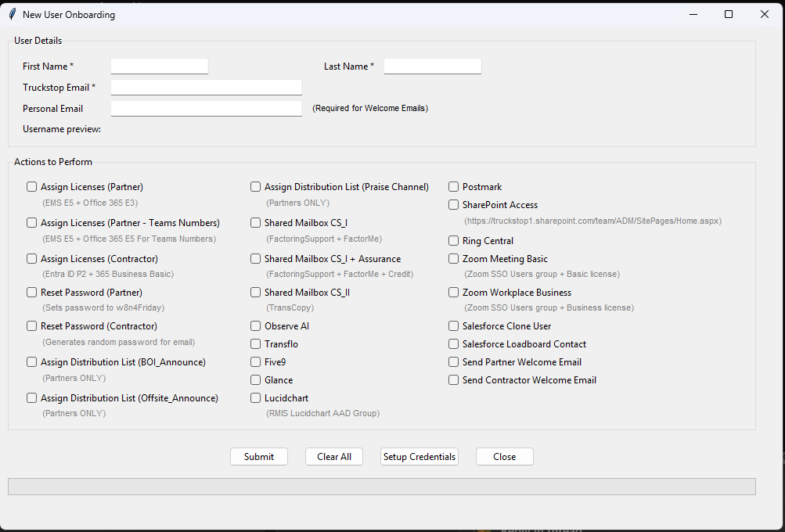Check the Shared Mailbox CS_I option
This screenshot has width=785, height=532.
click(x=255, y=222)
